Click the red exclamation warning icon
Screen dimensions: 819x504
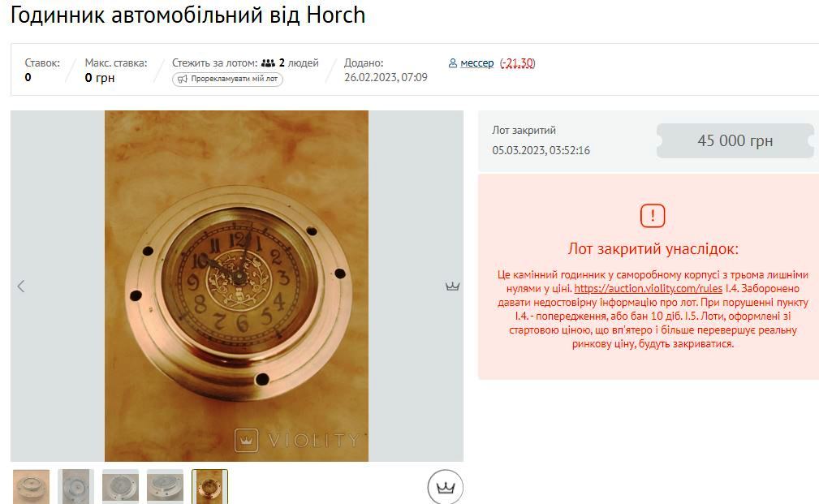(653, 215)
